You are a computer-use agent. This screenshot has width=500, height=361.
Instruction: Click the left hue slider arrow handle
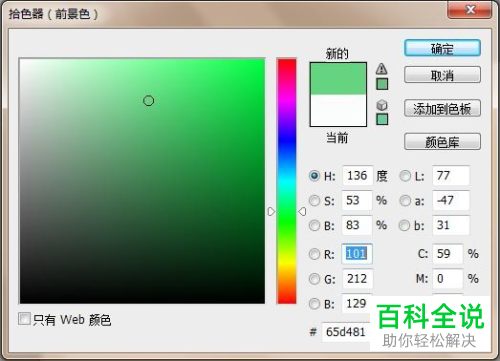[x=271, y=211]
